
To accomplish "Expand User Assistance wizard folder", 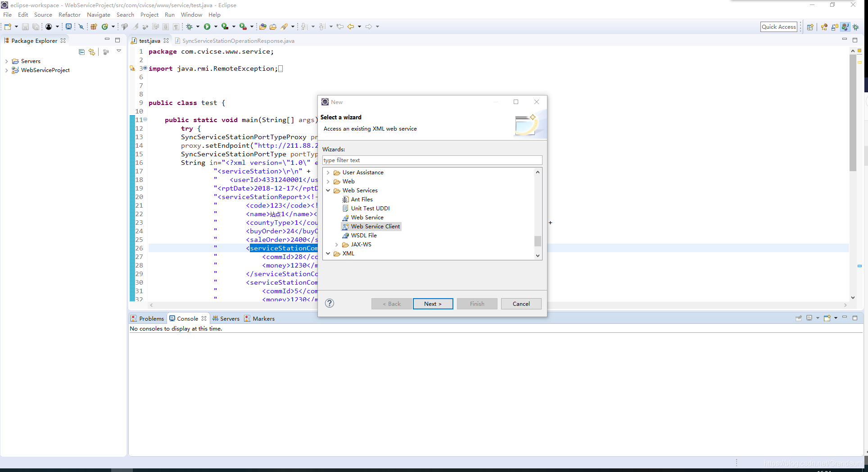I will point(328,172).
